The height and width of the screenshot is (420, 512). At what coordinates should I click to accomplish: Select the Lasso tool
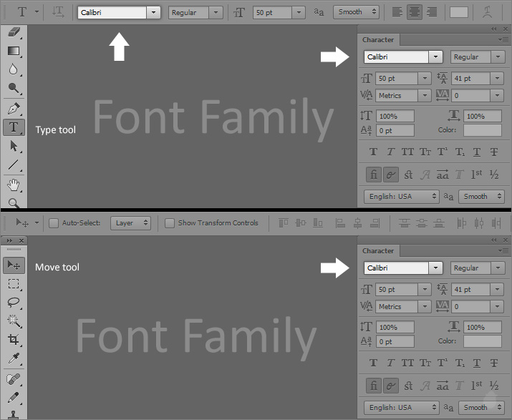(x=14, y=302)
